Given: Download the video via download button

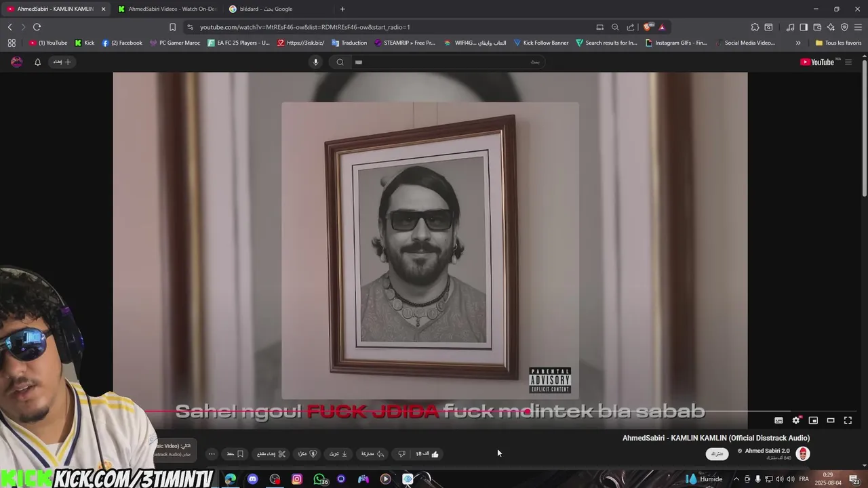Looking at the screenshot, I should click(x=338, y=454).
